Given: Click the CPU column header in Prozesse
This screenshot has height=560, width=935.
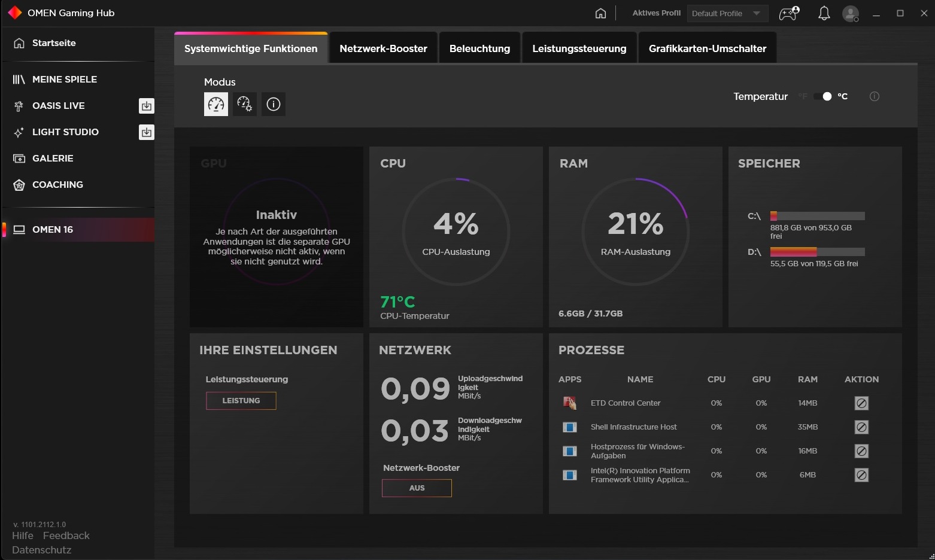Looking at the screenshot, I should pos(717,379).
